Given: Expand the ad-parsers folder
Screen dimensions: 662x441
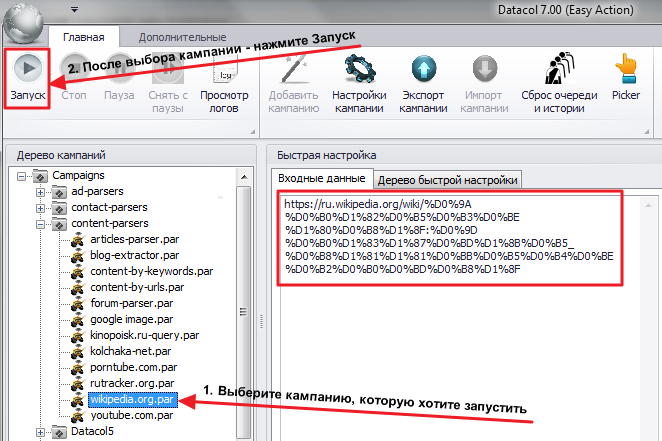Looking at the screenshot, I should (40, 192).
